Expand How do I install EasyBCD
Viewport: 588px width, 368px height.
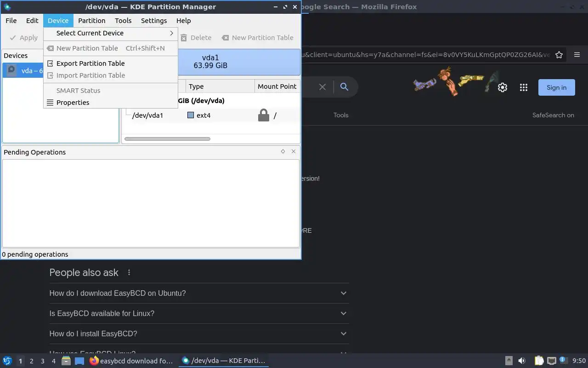[x=199, y=333]
